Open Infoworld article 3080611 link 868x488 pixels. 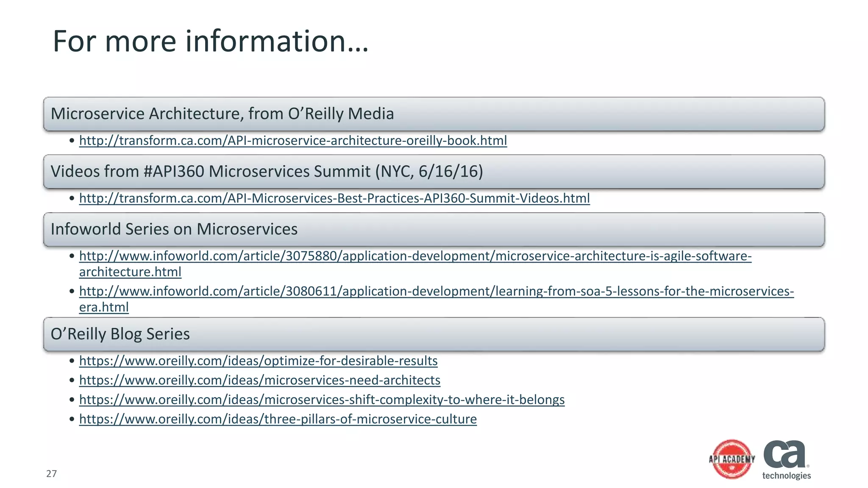pos(437,299)
